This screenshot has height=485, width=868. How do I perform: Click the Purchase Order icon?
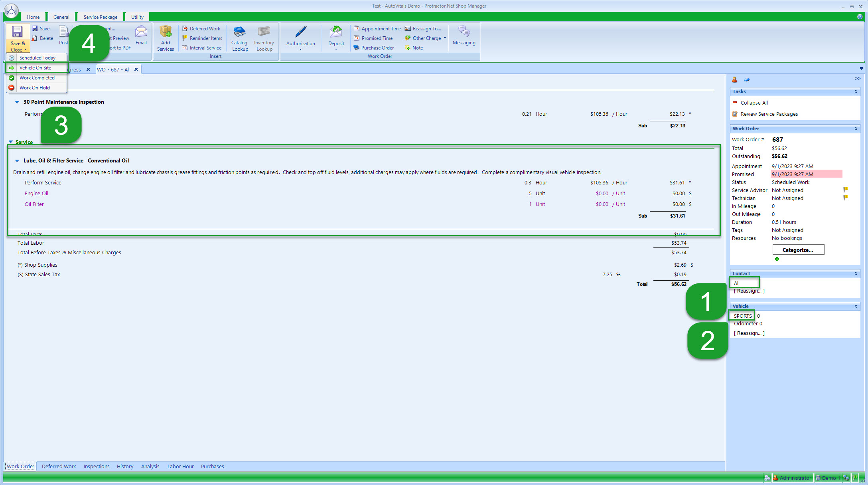click(x=357, y=48)
